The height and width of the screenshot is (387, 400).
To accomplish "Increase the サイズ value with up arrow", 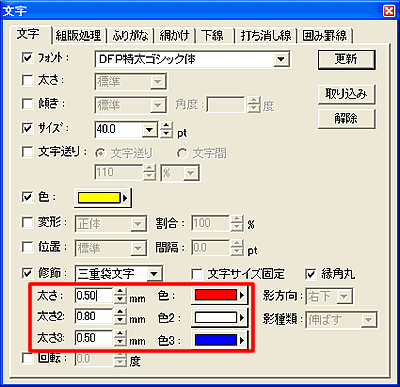I will click(x=167, y=126).
